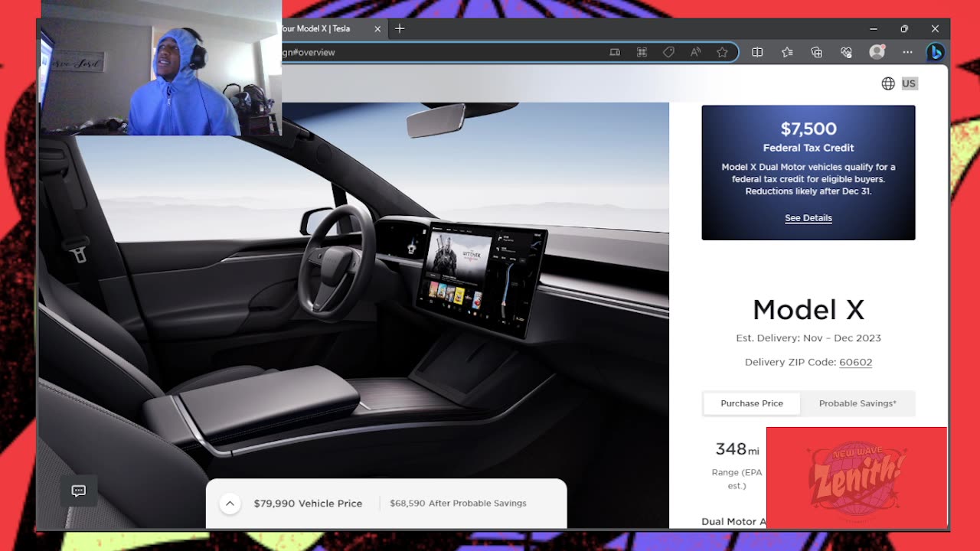980x551 pixels.
Task: Click the globe region icon
Action: (x=888, y=83)
